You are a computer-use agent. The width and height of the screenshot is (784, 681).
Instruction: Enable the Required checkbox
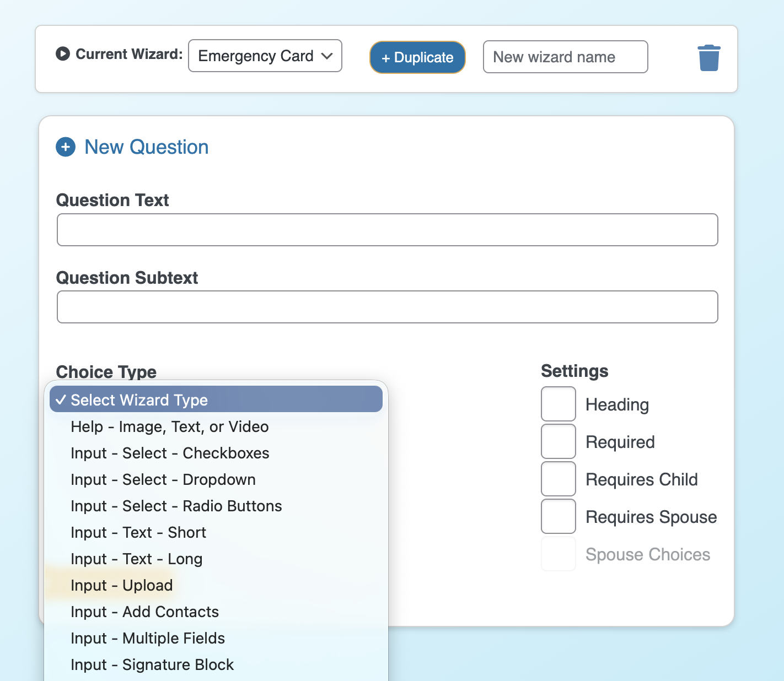pyautogui.click(x=559, y=441)
